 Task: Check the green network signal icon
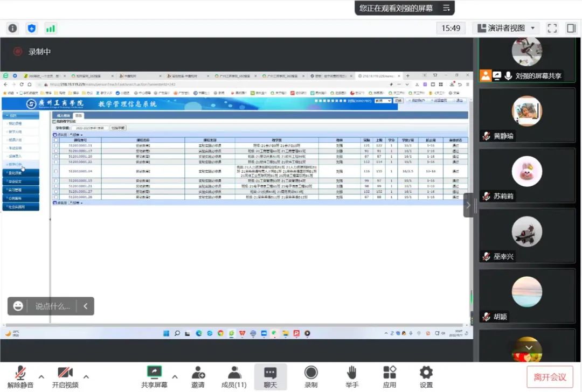[50, 28]
